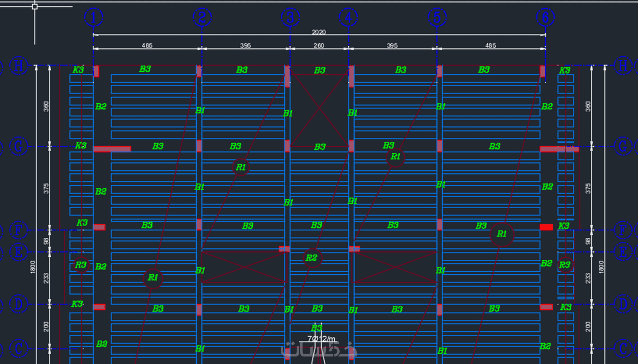Image resolution: width=638 pixels, height=364 pixels.
Task: Pick the axis 4 grid bubble
Action: [349, 17]
